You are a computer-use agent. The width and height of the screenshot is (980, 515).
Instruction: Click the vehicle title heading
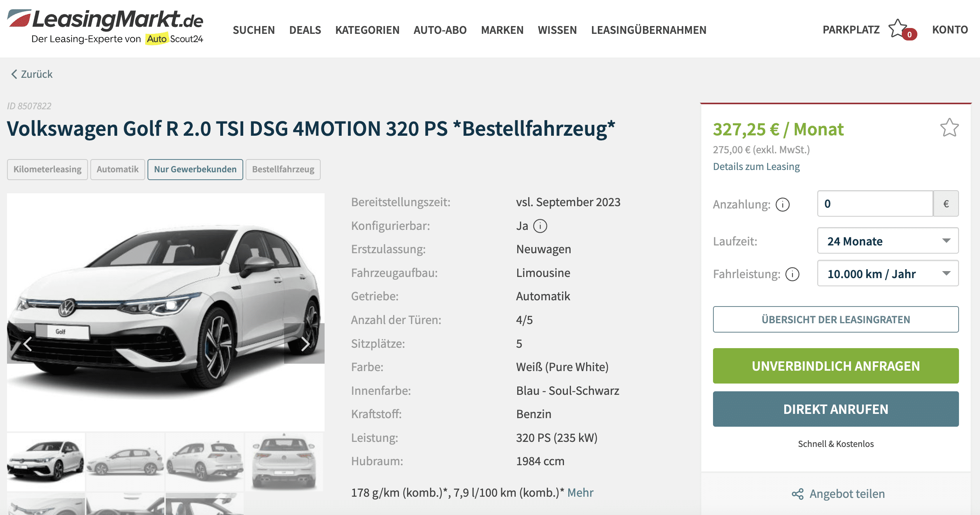311,129
